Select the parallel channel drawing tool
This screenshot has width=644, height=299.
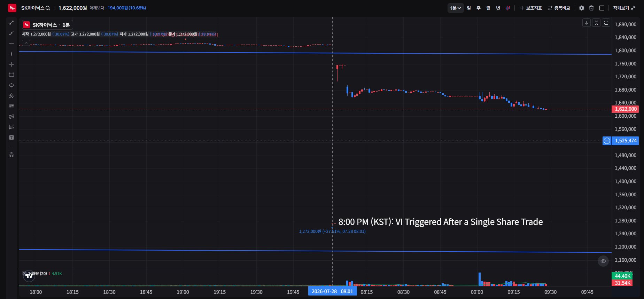click(x=11, y=96)
